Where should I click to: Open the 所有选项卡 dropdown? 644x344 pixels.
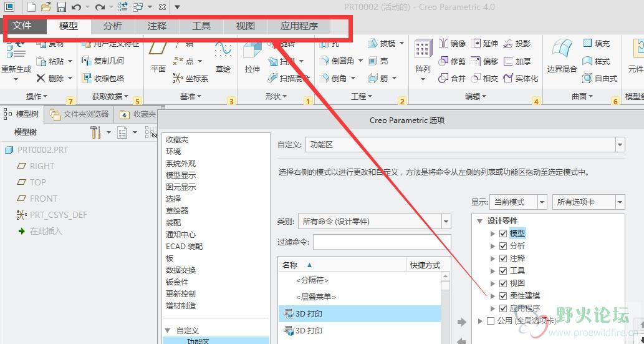pos(620,202)
